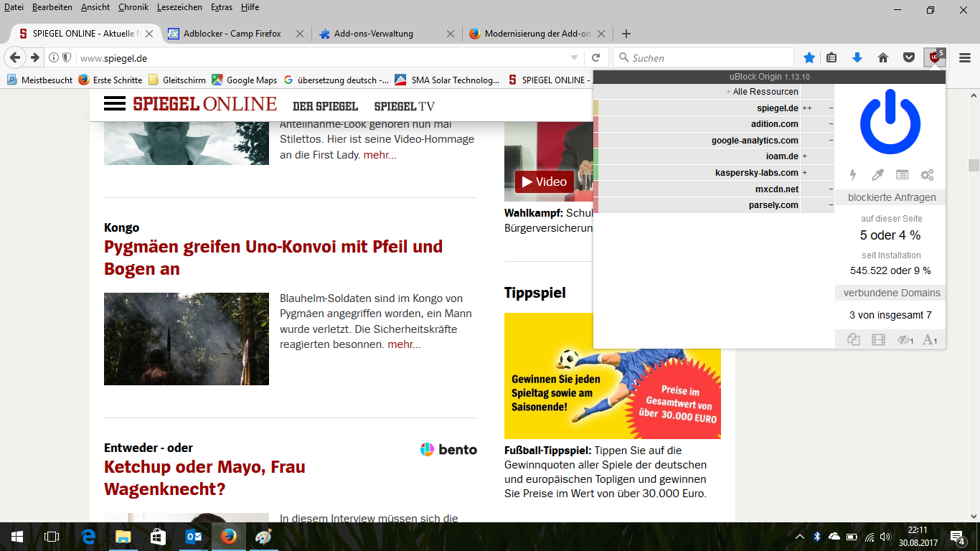Open the Windows Start menu

[17, 537]
